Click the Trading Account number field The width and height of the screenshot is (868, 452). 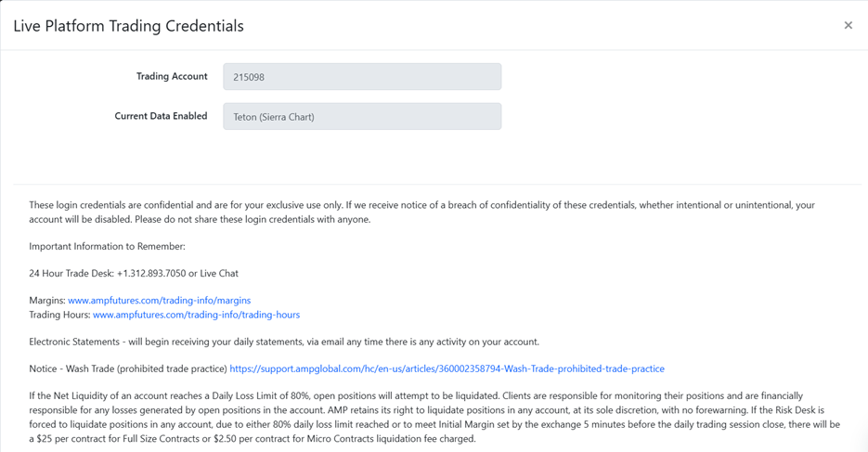coord(362,77)
